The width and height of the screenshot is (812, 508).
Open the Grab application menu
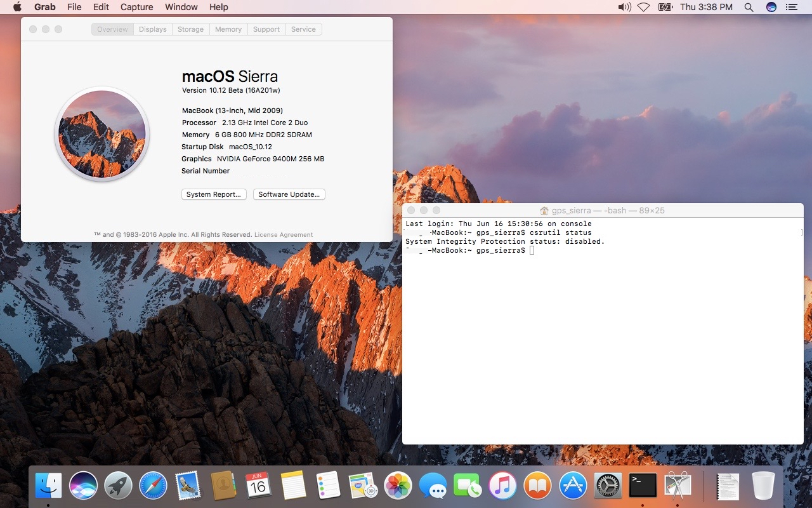pos(44,7)
